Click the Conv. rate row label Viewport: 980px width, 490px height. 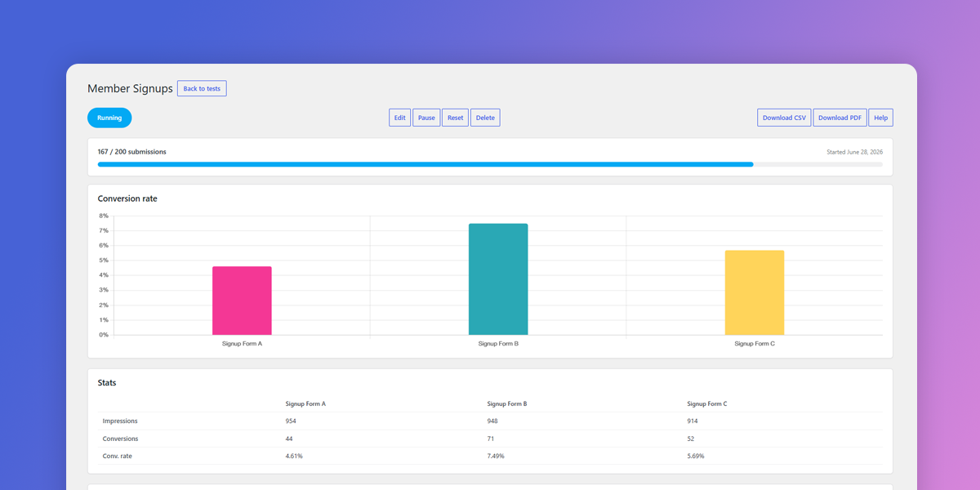tap(117, 456)
